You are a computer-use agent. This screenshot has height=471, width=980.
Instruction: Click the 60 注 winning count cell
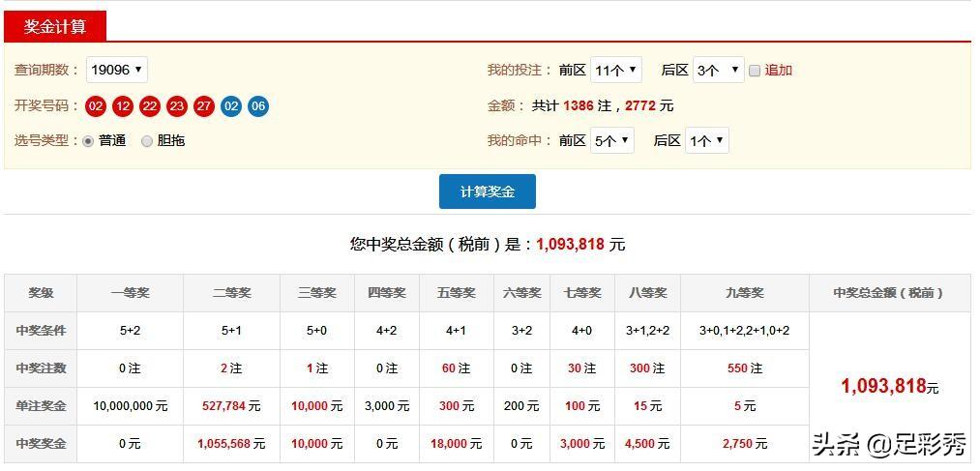(x=457, y=368)
